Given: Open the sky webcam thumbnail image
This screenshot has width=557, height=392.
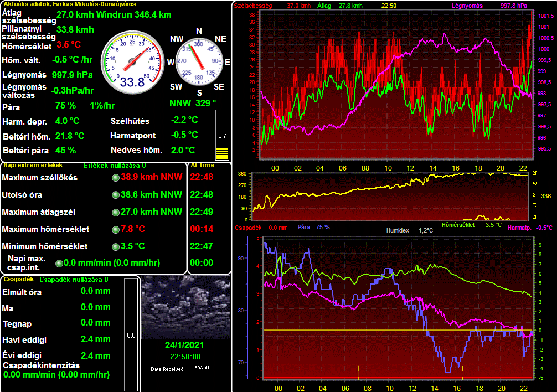Looking at the screenshot, I should (185, 307).
